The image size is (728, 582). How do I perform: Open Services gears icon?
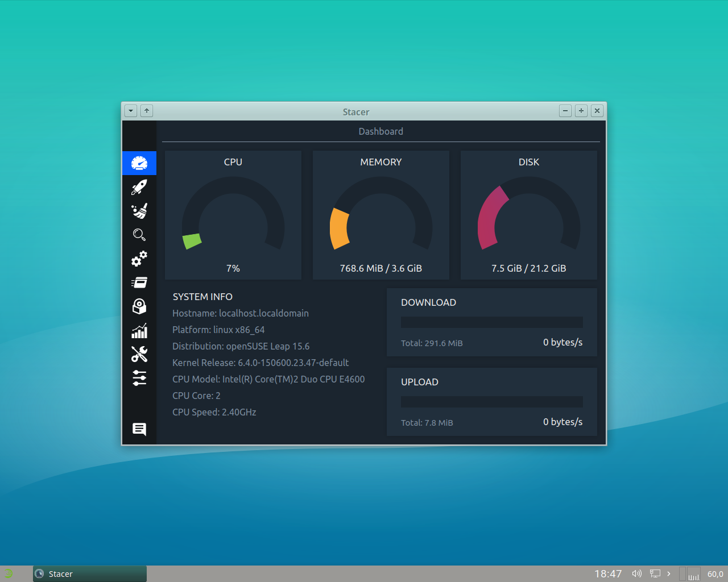pos(139,259)
